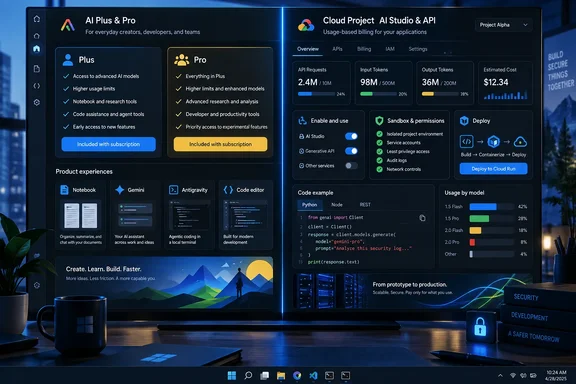Open the Antigravity terminal icon

pyautogui.click(x=173, y=190)
